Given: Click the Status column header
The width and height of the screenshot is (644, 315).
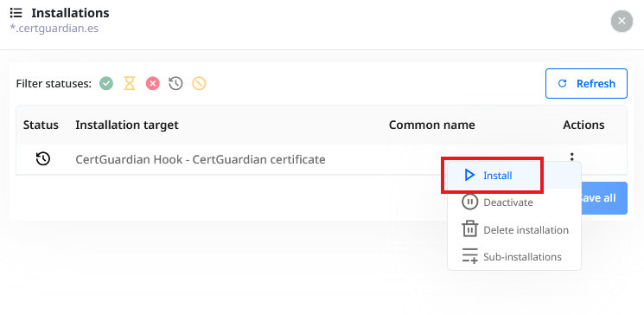Looking at the screenshot, I should pyautogui.click(x=41, y=125).
